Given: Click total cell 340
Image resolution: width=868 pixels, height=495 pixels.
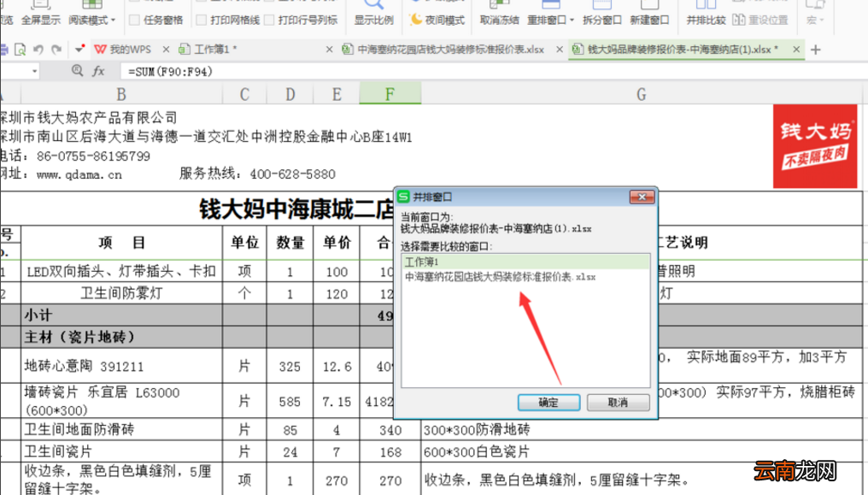Looking at the screenshot, I should click(x=390, y=430).
